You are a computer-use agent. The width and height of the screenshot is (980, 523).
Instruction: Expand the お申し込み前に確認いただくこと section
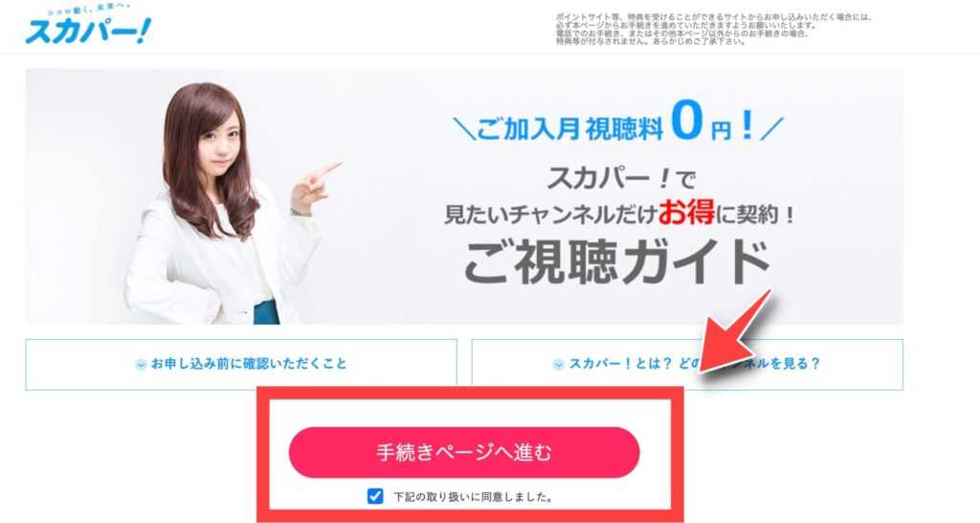click(241, 365)
